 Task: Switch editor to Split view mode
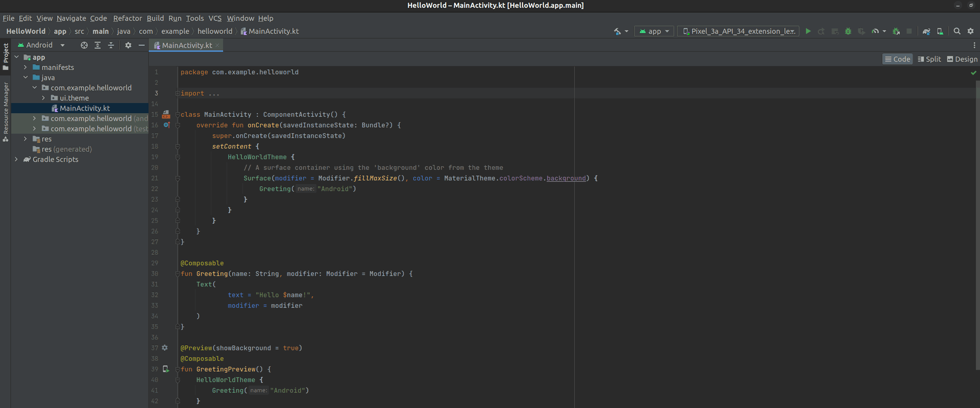pos(929,59)
